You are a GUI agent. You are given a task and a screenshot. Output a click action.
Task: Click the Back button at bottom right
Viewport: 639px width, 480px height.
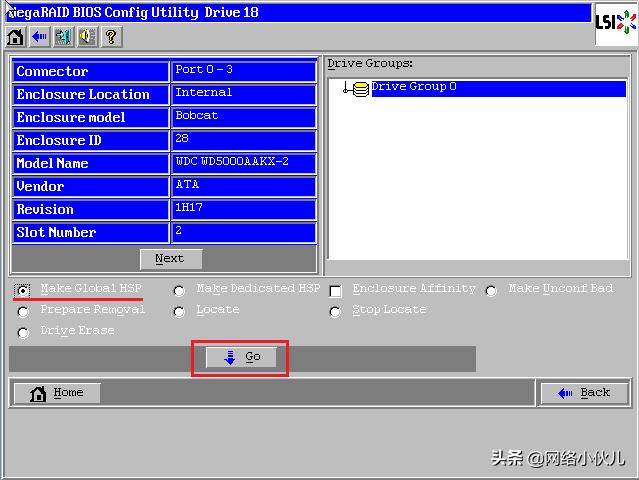pos(584,393)
